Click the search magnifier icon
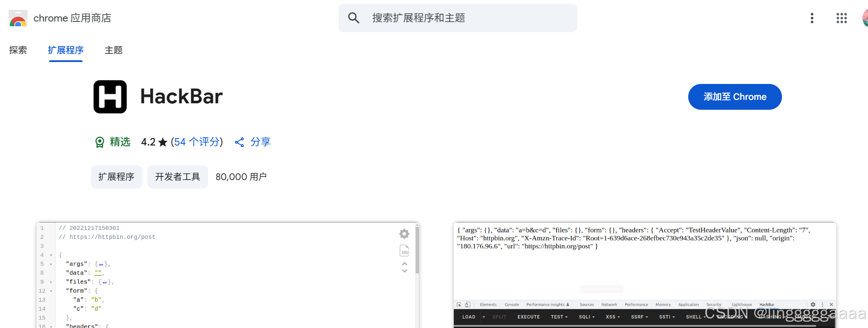 (x=354, y=18)
